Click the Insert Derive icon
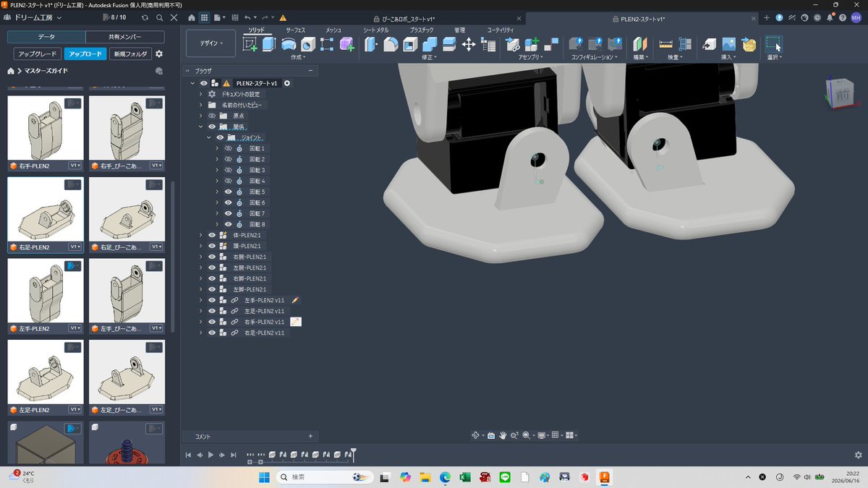The width and height of the screenshot is (868, 488). click(x=710, y=44)
